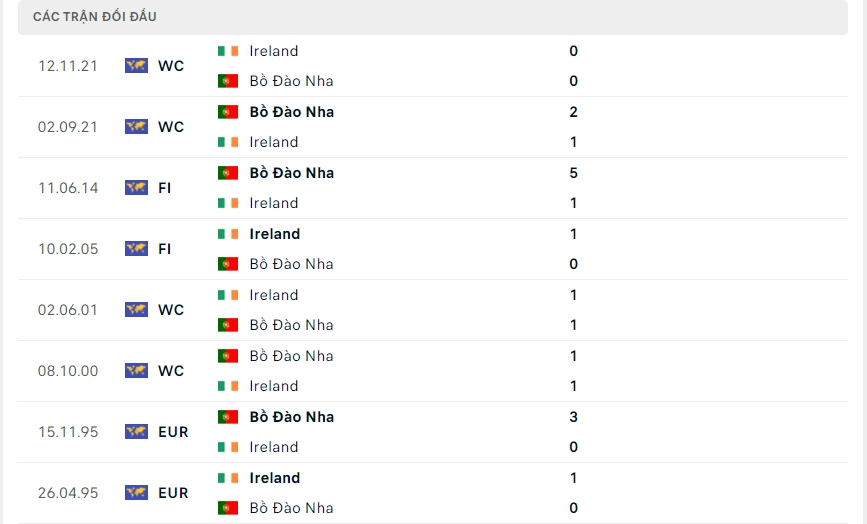Click world map icon beside 02.09.21 WC
The height and width of the screenshot is (524, 867).
(136, 127)
